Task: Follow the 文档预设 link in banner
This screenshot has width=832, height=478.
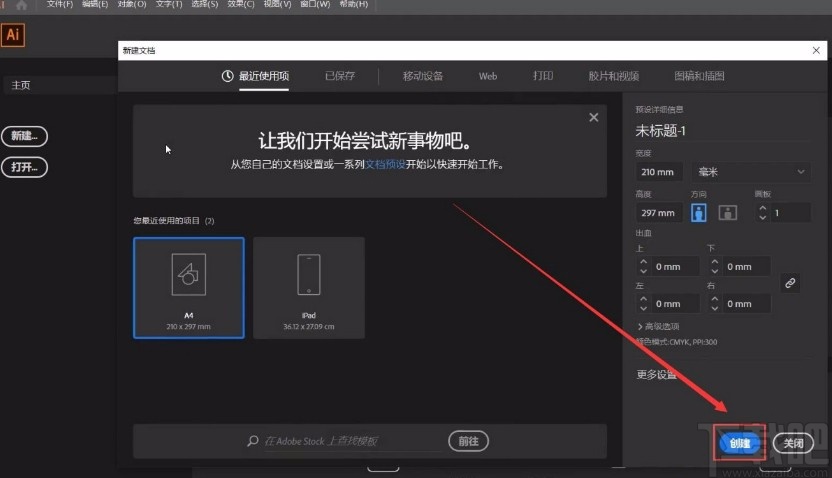Action: click(385, 164)
